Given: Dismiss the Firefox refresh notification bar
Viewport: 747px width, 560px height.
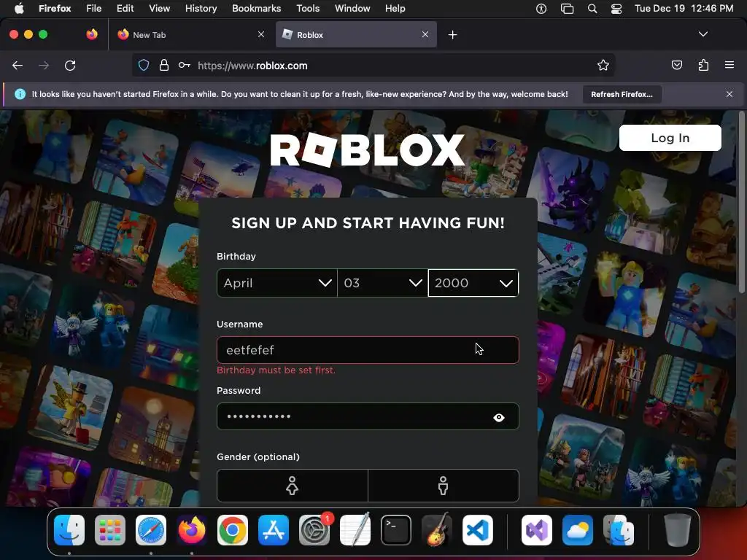Looking at the screenshot, I should 729,94.
